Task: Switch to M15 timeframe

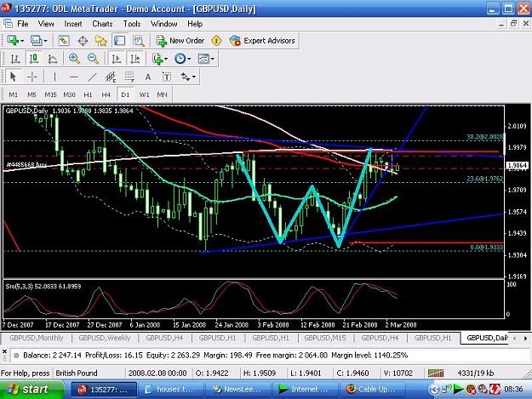Action: (50, 94)
